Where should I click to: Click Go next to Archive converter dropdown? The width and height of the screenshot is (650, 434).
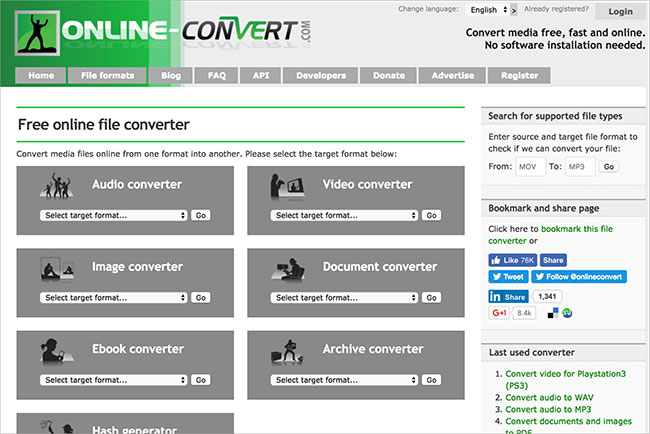pyautogui.click(x=432, y=380)
